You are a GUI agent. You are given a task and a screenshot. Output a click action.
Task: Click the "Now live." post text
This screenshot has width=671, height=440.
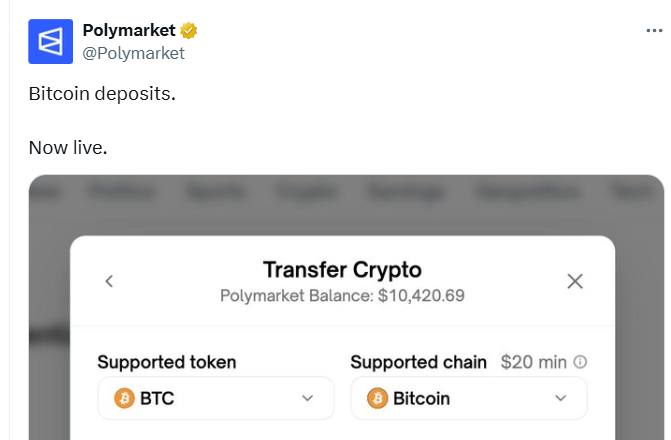coord(67,147)
